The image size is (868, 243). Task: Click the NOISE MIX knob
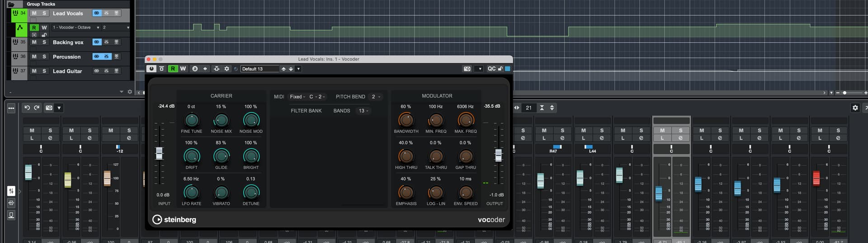221,120
